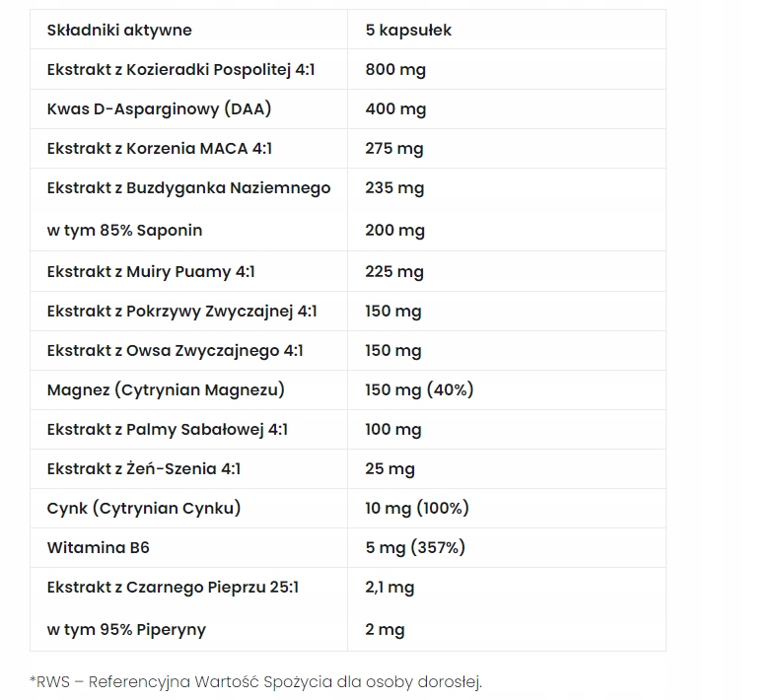
Task: Select 'Ekstrakt z Muiry Puamy 4:1' row
Action: [151, 271]
